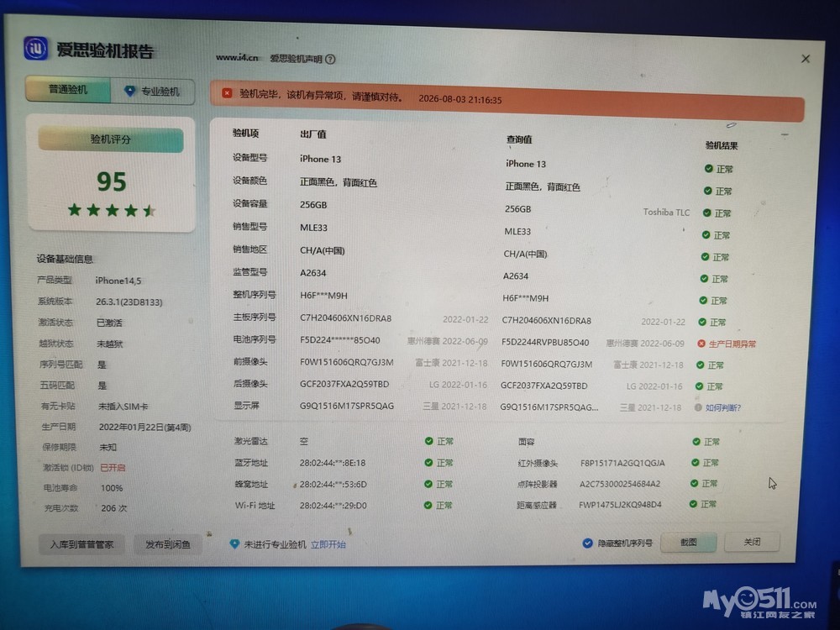Select the 生产日期异常 result text

pyautogui.click(x=732, y=344)
